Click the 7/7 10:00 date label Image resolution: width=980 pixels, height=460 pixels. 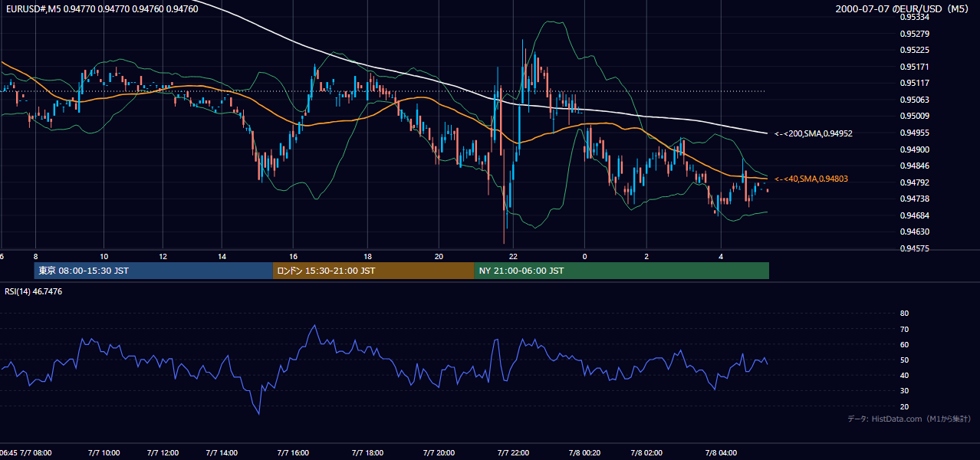[x=104, y=453]
